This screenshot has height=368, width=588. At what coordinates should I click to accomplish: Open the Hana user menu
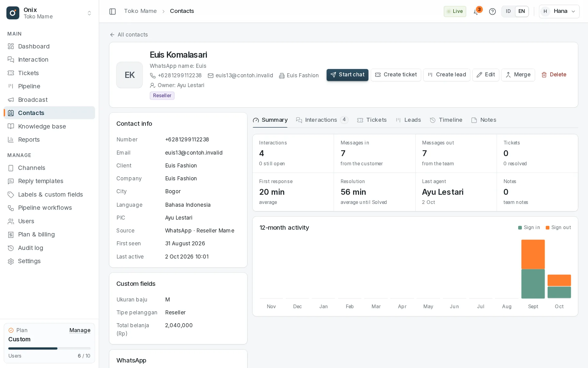pyautogui.click(x=559, y=11)
